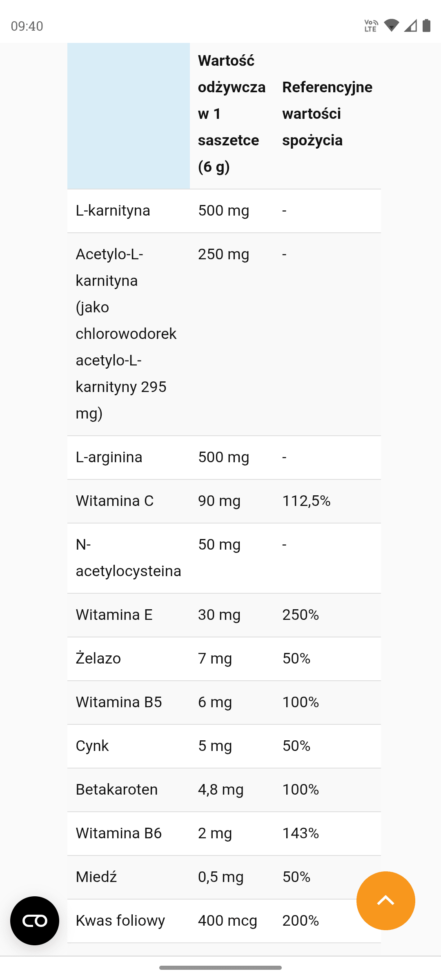Tap the Wi-Fi status bar icon
The height and width of the screenshot is (980, 441).
point(392,26)
